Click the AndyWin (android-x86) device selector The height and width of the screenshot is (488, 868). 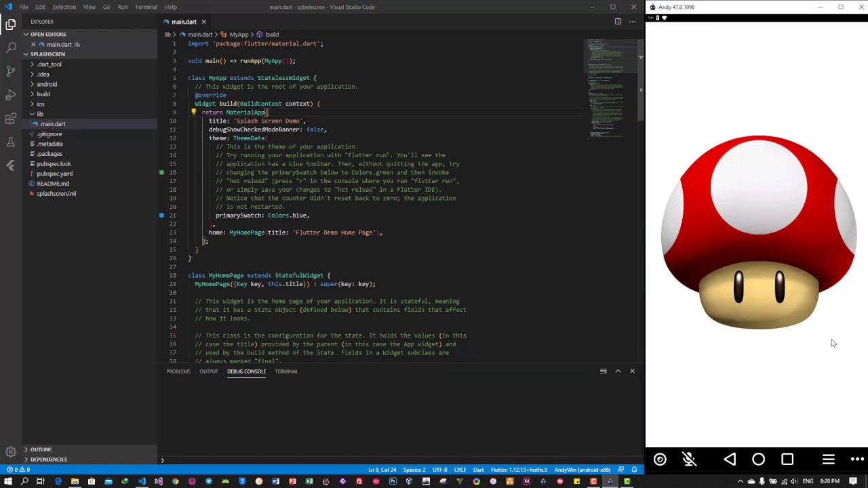582,470
